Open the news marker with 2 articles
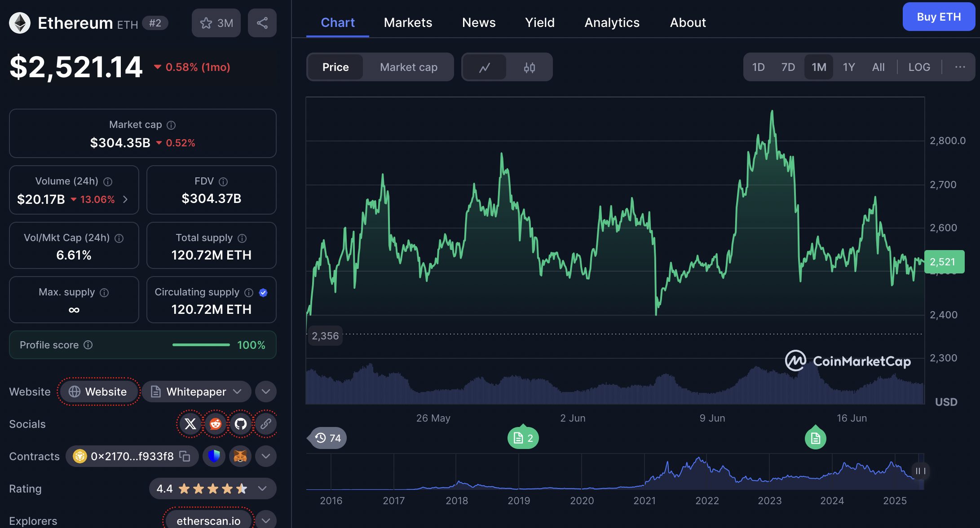This screenshot has height=528, width=980. coord(523,438)
